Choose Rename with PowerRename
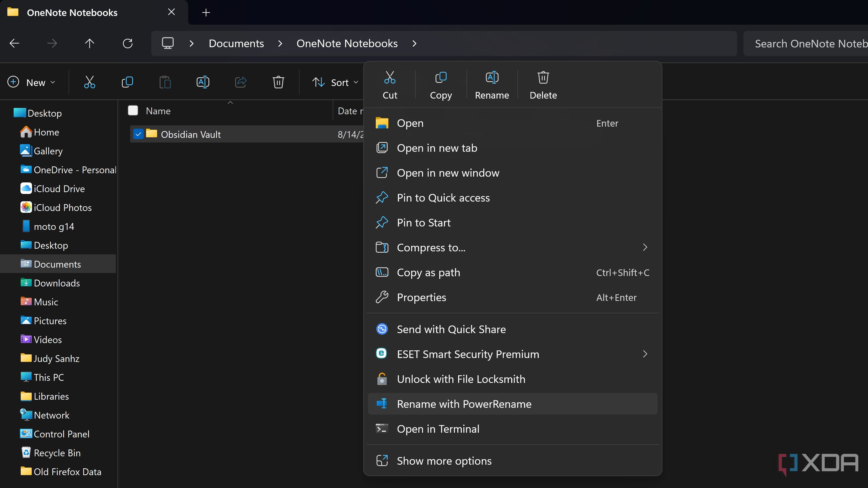The height and width of the screenshot is (488, 868). [512, 404]
